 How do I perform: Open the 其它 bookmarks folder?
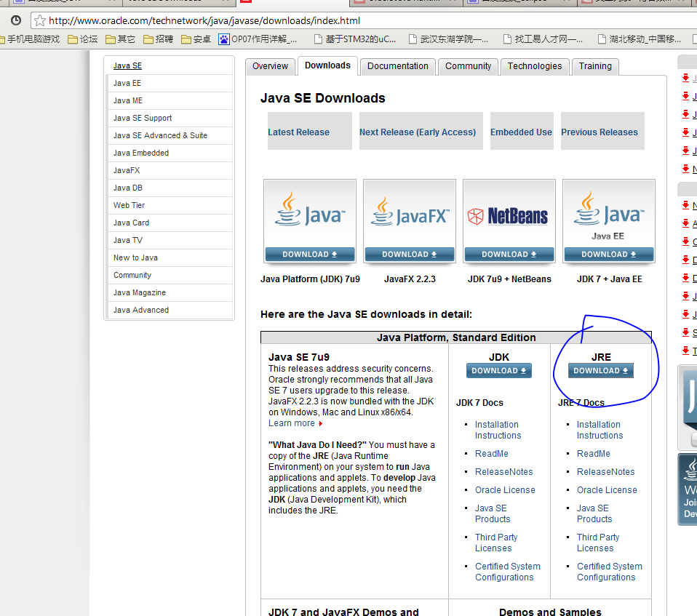coord(121,39)
